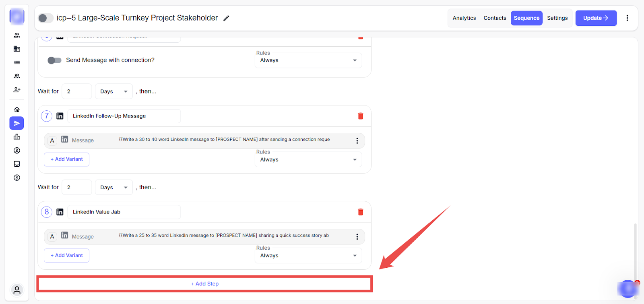
Task: Enable Send Message with connection toggle
Action: point(54,60)
